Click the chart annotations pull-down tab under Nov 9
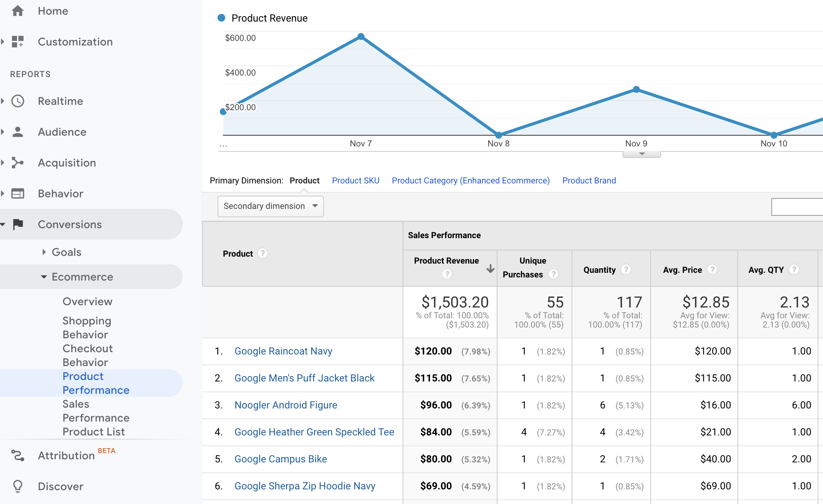 [641, 154]
